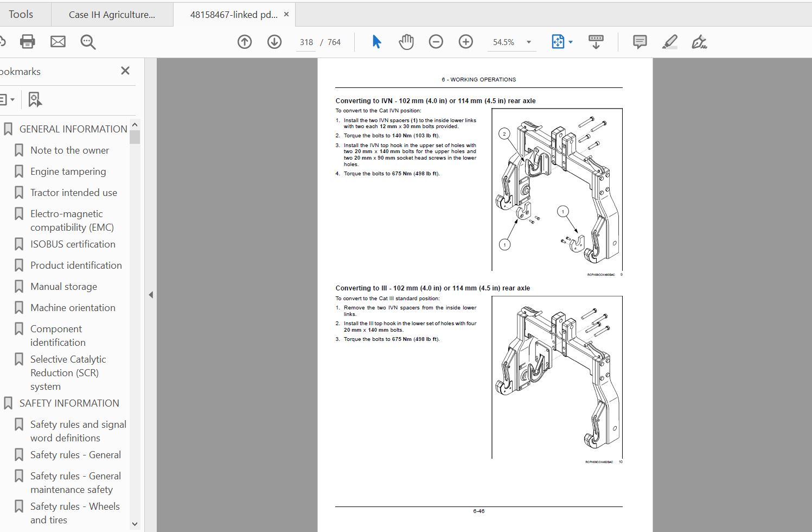This screenshot has width=812, height=532.
Task: Click the Cat III hitch conversion diagram
Action: tap(557, 377)
